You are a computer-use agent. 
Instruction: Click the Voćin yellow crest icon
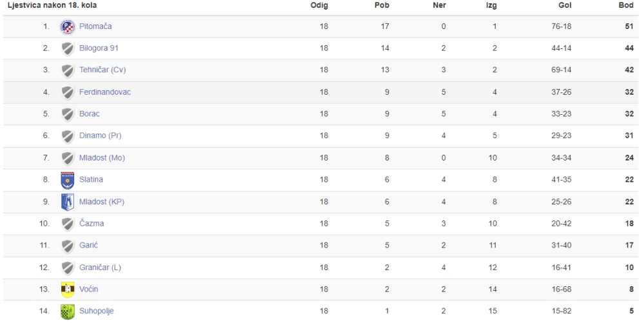pyautogui.click(x=68, y=289)
